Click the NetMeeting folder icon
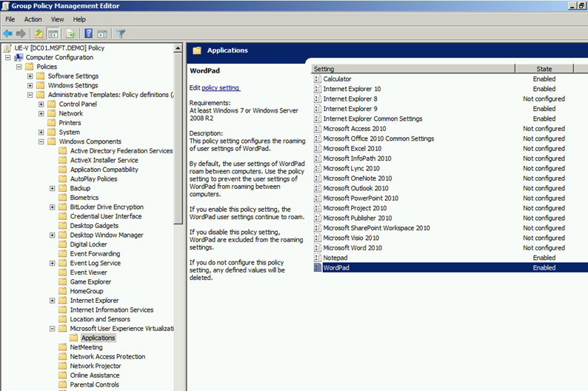Screen dimensions: 588x391 coord(63,347)
